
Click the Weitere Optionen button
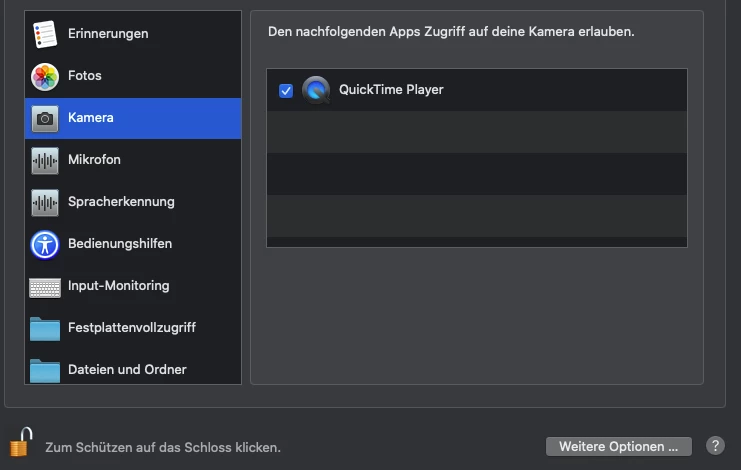tap(619, 446)
